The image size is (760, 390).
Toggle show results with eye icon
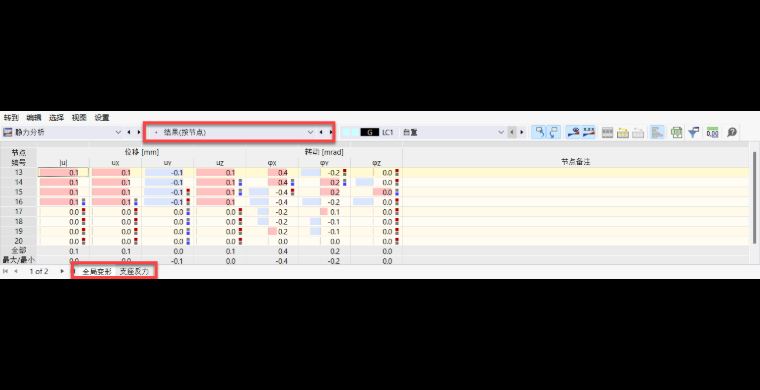pos(573,132)
